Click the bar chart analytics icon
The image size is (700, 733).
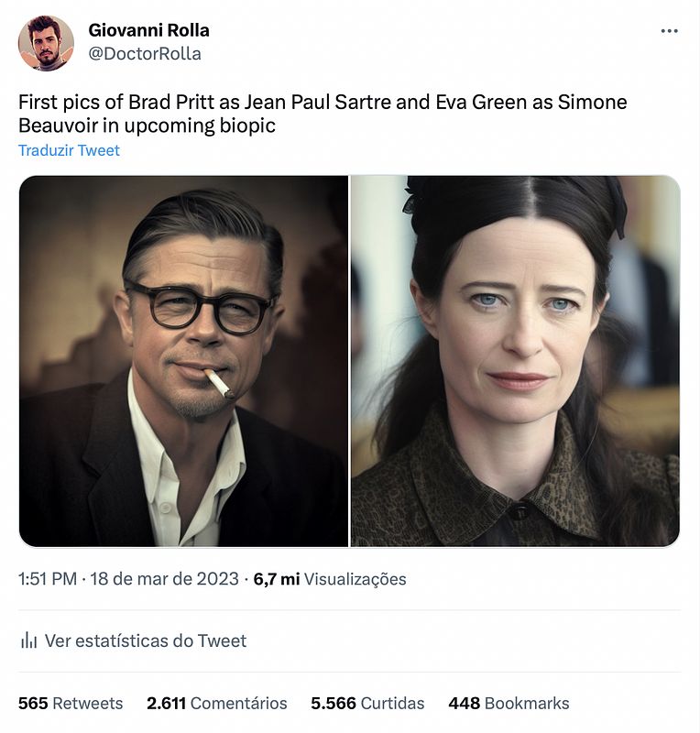pos(28,640)
